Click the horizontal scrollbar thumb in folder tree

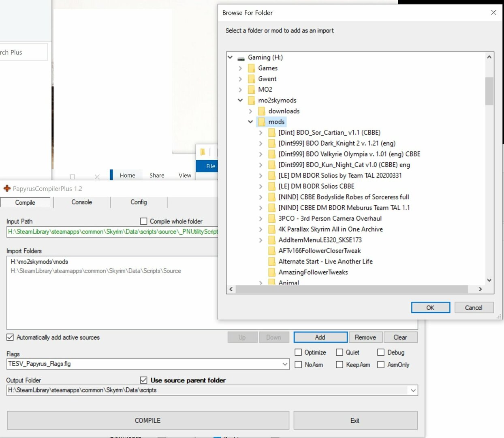coord(352,289)
